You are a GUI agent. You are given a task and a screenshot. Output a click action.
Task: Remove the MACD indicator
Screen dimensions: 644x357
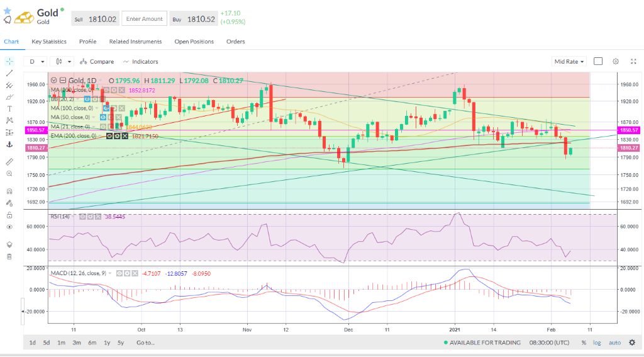coord(135,273)
